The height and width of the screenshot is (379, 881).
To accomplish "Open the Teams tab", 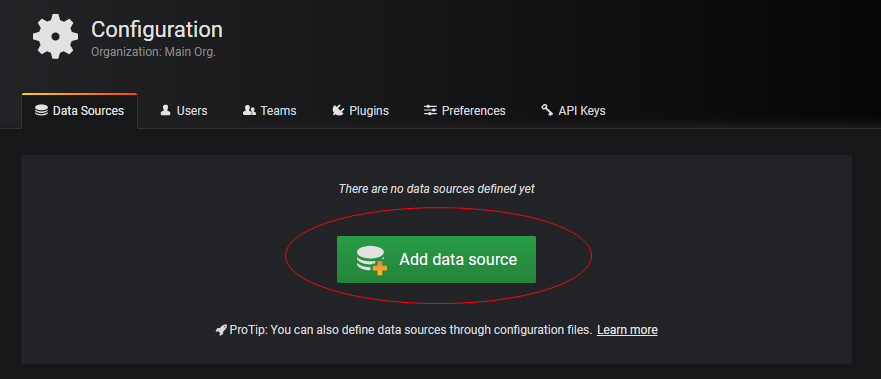I will [269, 111].
